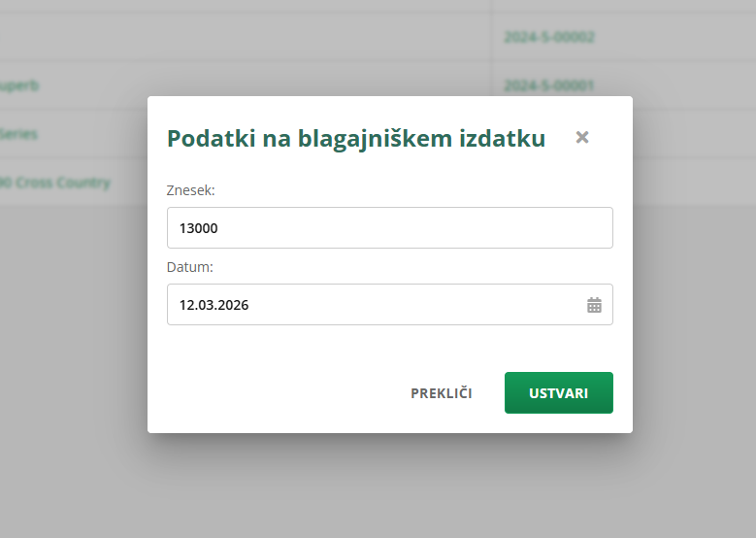Image resolution: width=756 pixels, height=538 pixels.
Task: Click the Znesek label
Action: click(190, 190)
